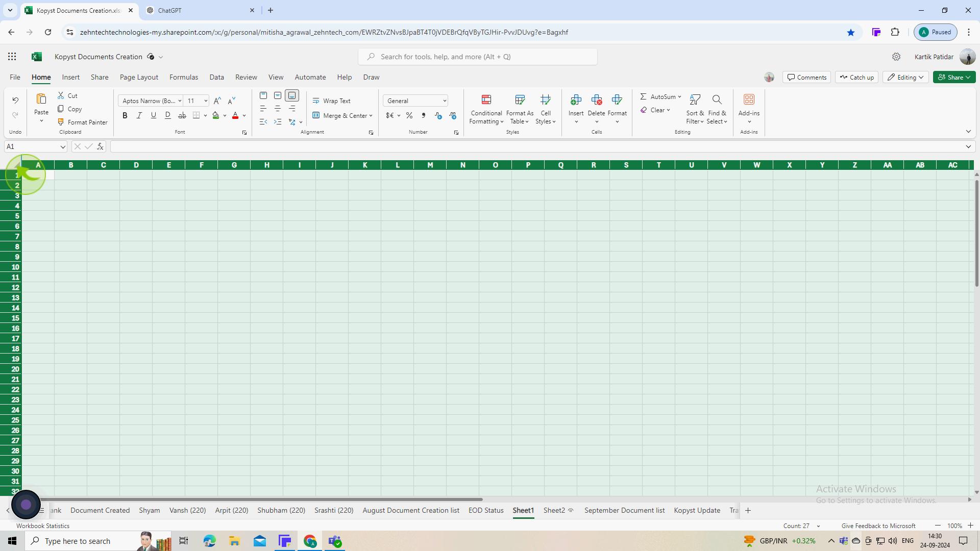The width and height of the screenshot is (980, 551).
Task: Toggle Italic formatting
Action: pyautogui.click(x=139, y=115)
